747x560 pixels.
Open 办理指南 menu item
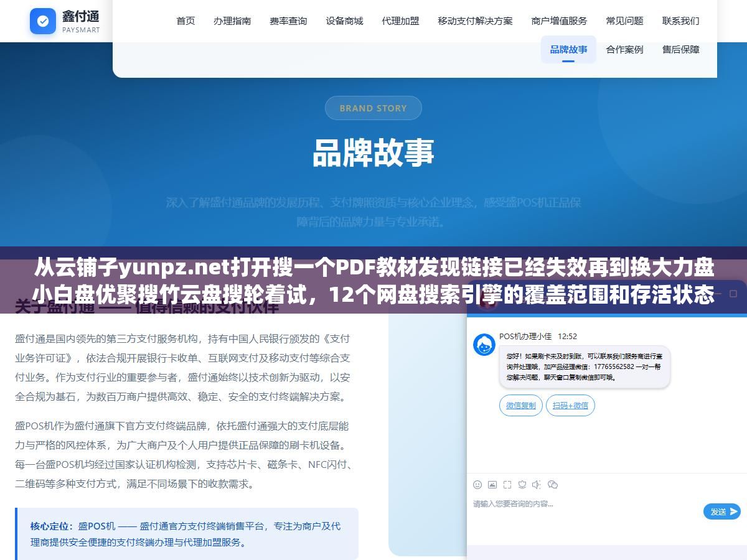pyautogui.click(x=232, y=21)
